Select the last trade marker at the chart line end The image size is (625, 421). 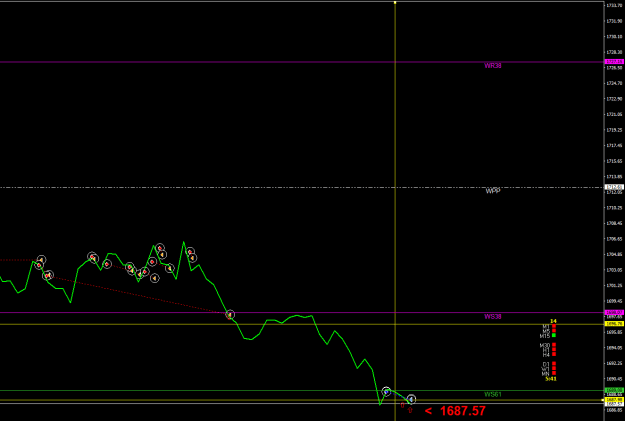point(411,399)
